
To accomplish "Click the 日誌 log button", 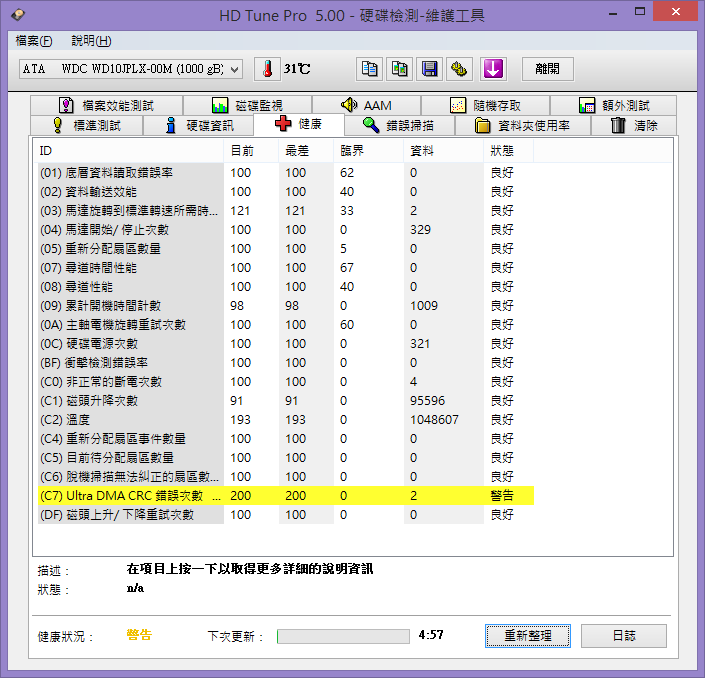I will coord(624,636).
